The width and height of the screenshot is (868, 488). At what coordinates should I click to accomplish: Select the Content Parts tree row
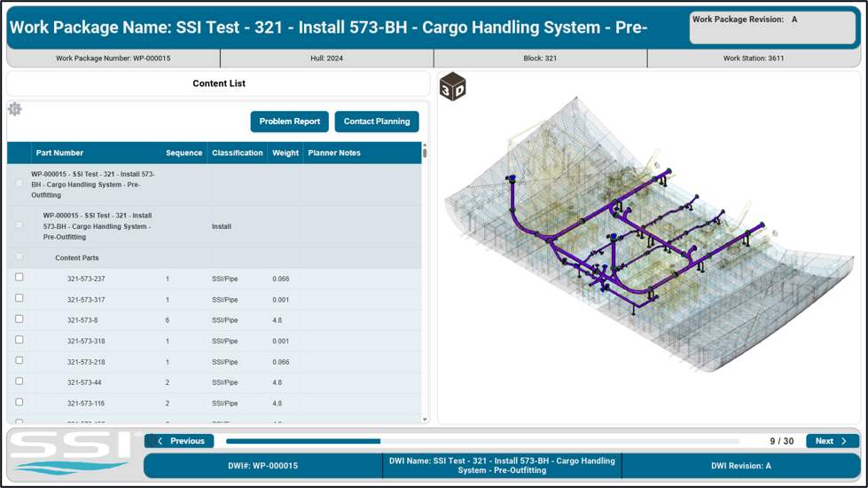[215, 257]
